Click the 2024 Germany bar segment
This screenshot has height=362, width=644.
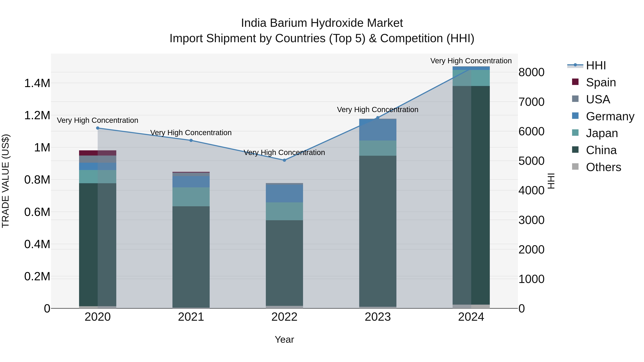pyautogui.click(x=471, y=68)
